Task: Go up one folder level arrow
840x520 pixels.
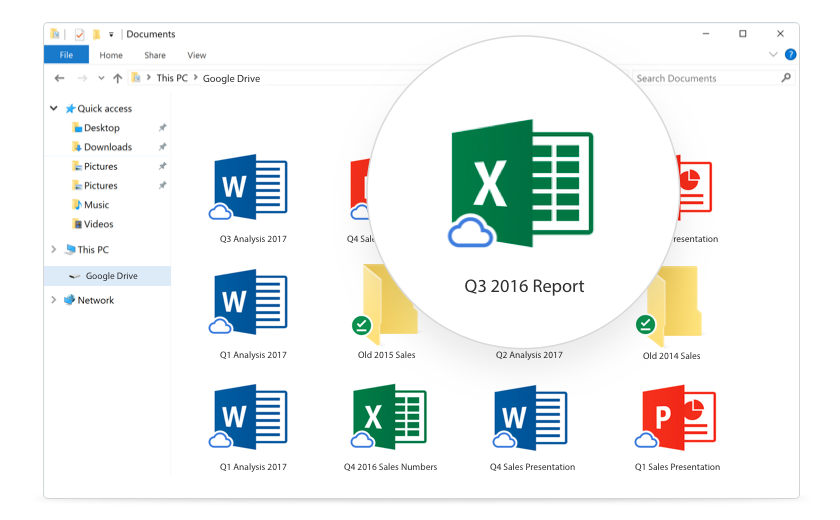Action: pos(118,78)
